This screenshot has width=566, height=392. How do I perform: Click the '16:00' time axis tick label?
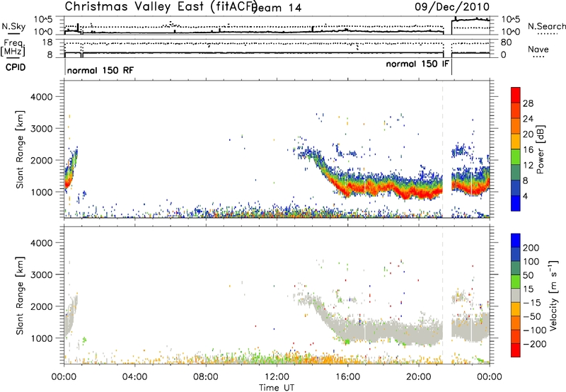pyautogui.click(x=347, y=377)
